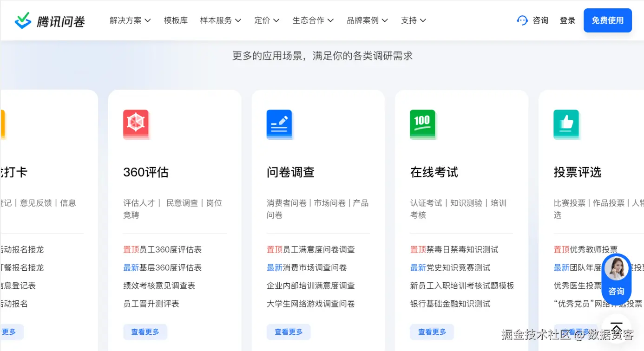Click 查看更多 under 在线考试 card
Screen dimensions: 644x351
click(x=432, y=332)
